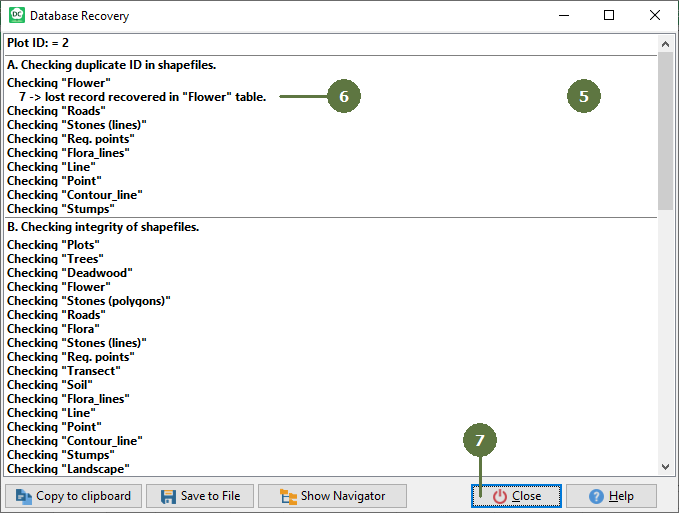Image resolution: width=679 pixels, height=513 pixels.
Task: Click the empty scrollbar track below the thumb
Action: [x=665, y=340]
